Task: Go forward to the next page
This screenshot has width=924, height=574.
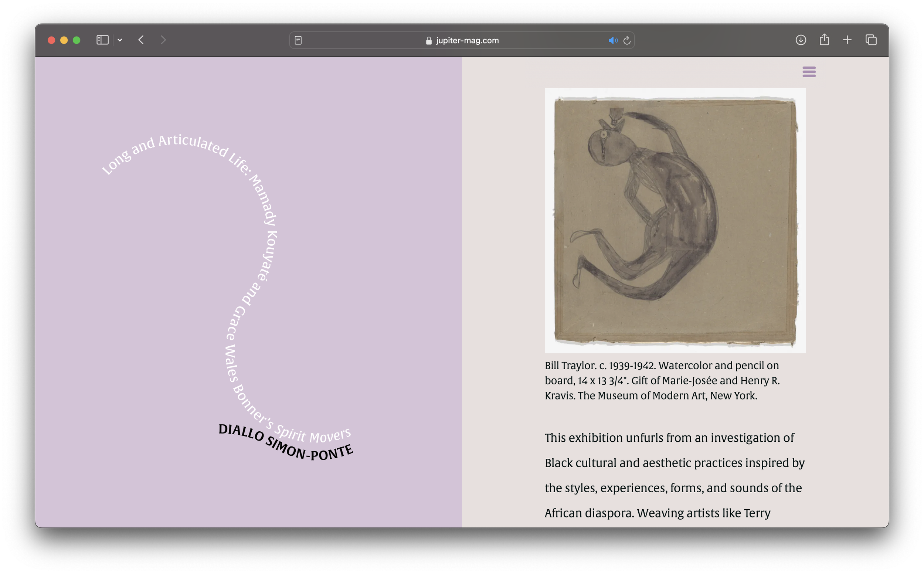Action: (x=163, y=40)
